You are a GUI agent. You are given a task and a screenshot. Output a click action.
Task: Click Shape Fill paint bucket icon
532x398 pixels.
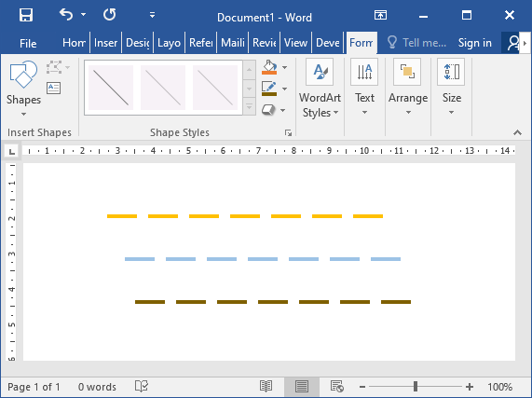(270, 67)
